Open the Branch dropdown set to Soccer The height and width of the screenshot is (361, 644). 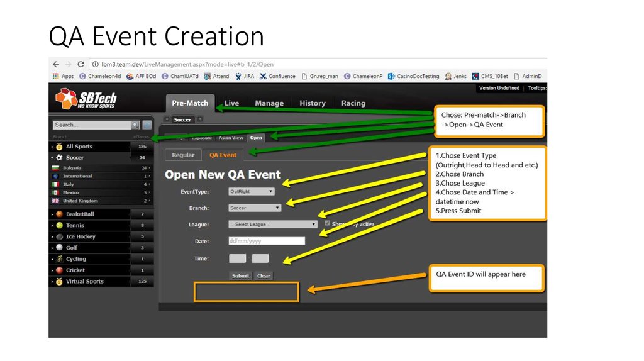[255, 208]
